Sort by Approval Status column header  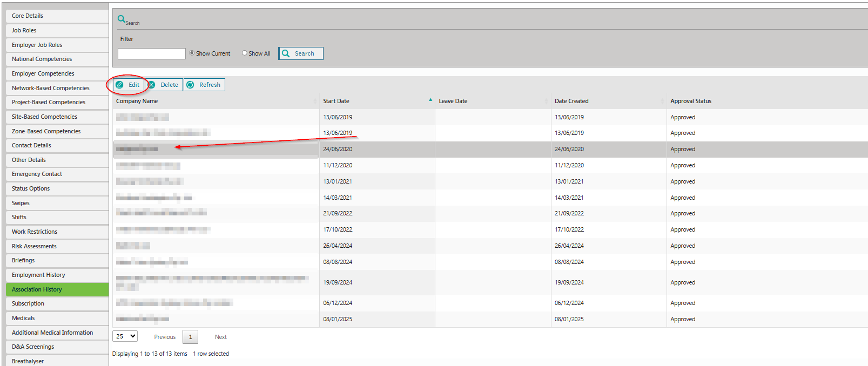[691, 101]
